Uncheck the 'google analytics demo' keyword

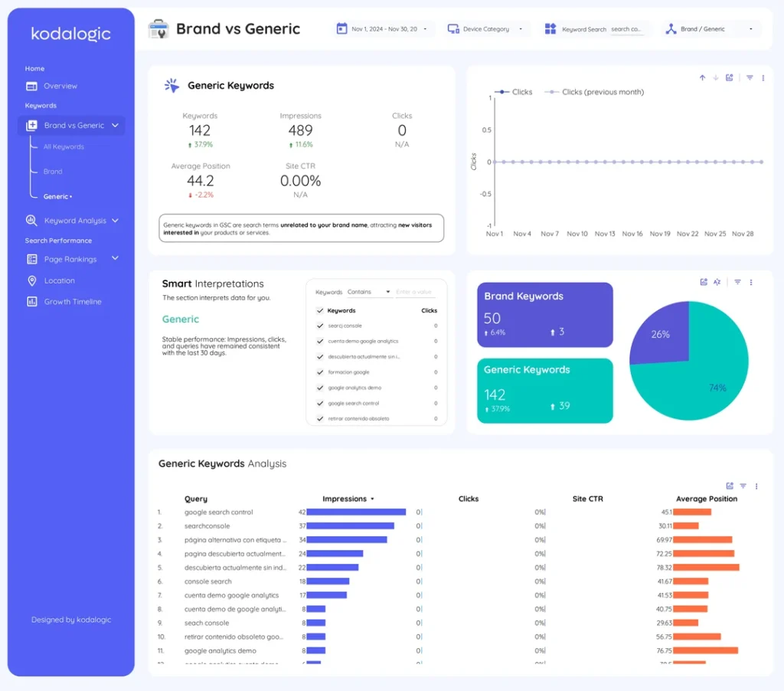(x=319, y=388)
